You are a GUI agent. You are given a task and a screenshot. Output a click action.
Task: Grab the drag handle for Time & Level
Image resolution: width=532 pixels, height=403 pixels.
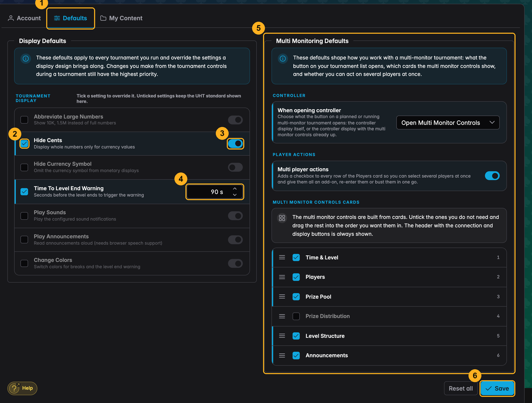coord(282,257)
